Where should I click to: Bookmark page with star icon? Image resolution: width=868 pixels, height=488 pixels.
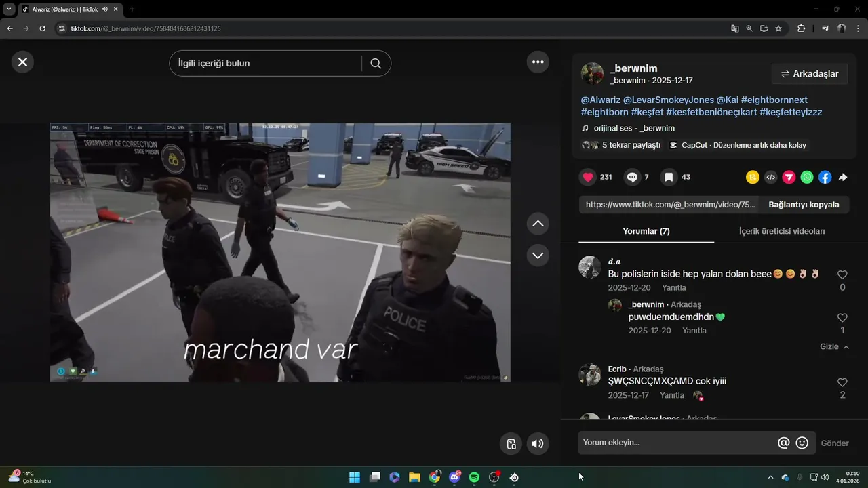pyautogui.click(x=778, y=28)
